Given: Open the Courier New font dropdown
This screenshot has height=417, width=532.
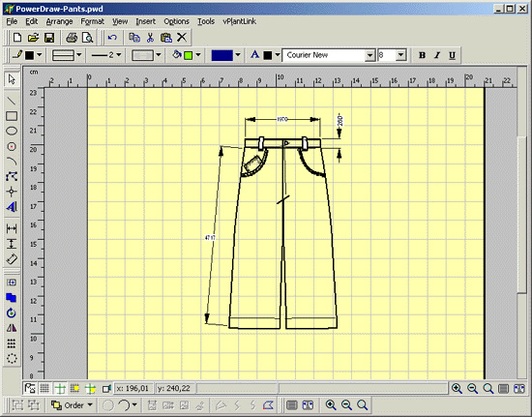Looking at the screenshot, I should point(369,55).
